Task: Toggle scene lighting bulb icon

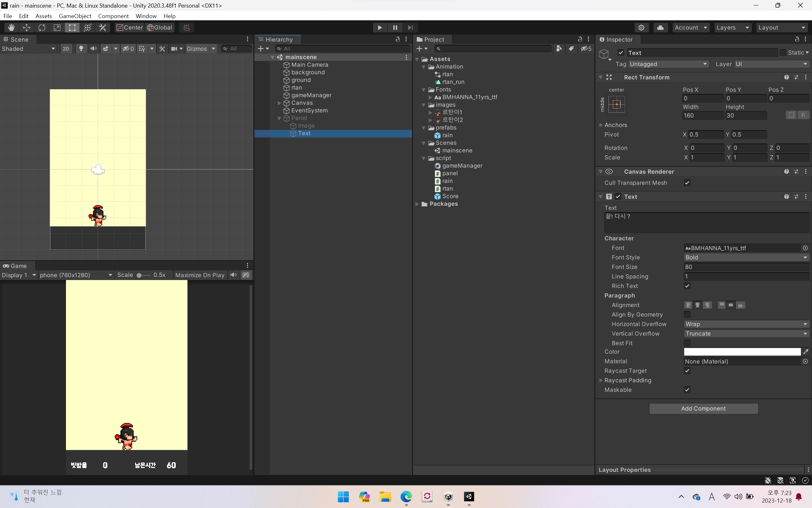Action: 81,49
